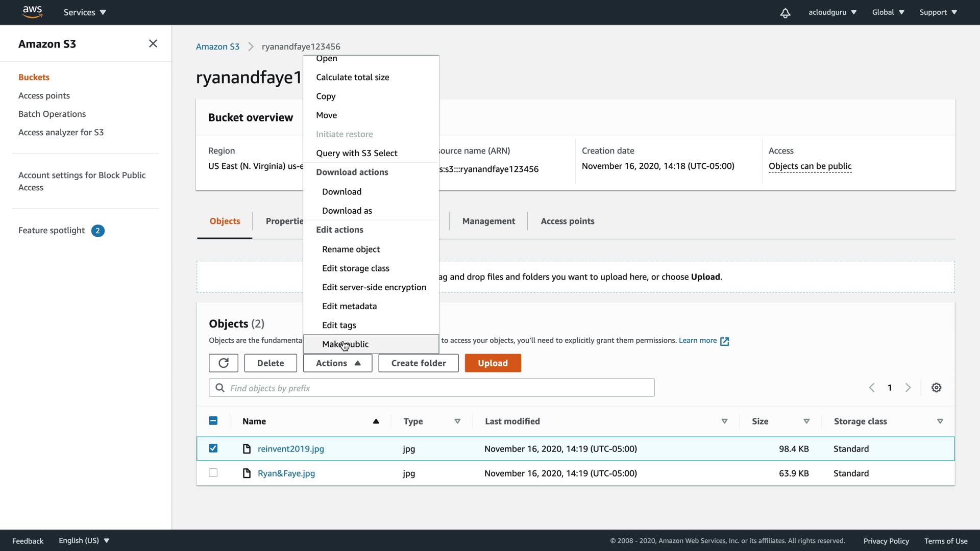The width and height of the screenshot is (980, 551).
Task: Go to previous page of objects
Action: [872, 388]
